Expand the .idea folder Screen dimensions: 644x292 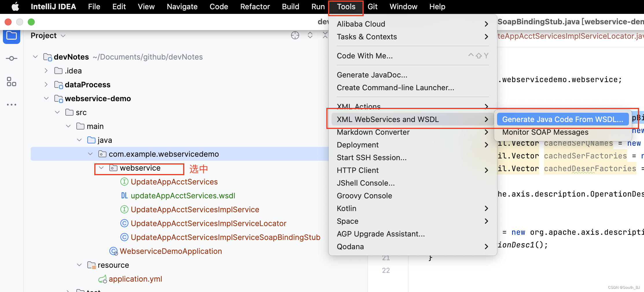pyautogui.click(x=46, y=71)
